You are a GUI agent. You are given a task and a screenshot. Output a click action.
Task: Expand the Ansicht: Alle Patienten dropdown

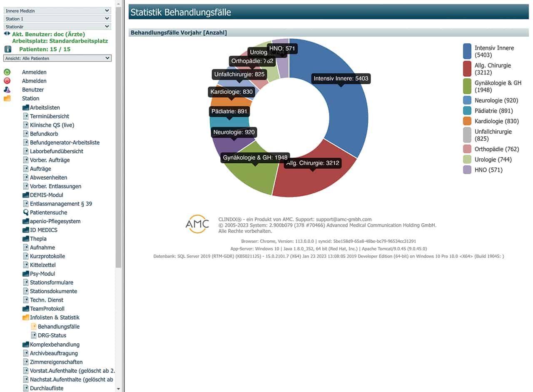[57, 58]
